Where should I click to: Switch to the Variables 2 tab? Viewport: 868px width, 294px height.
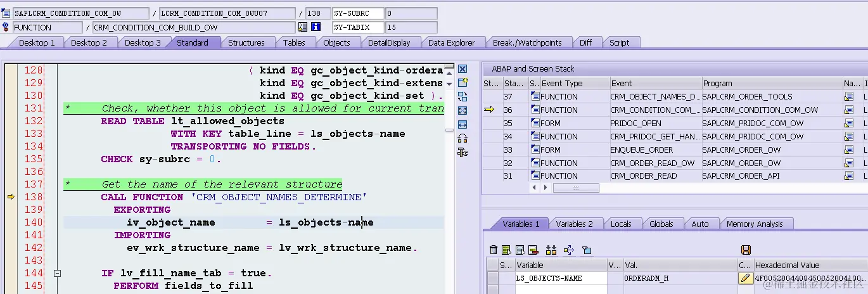(574, 224)
